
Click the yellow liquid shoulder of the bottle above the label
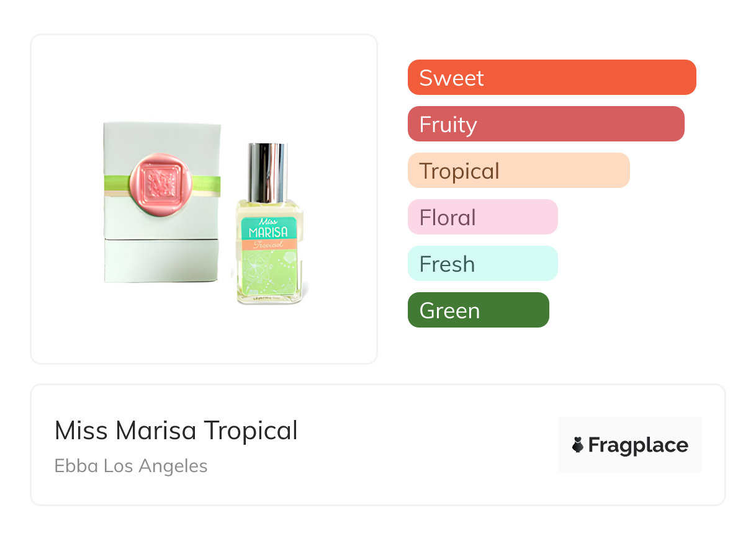coord(269,207)
